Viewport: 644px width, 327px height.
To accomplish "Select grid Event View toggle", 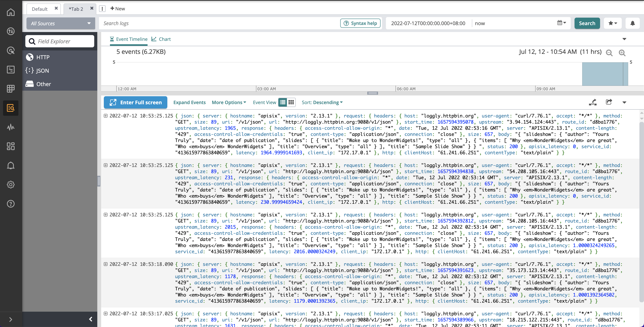I will click(x=291, y=102).
